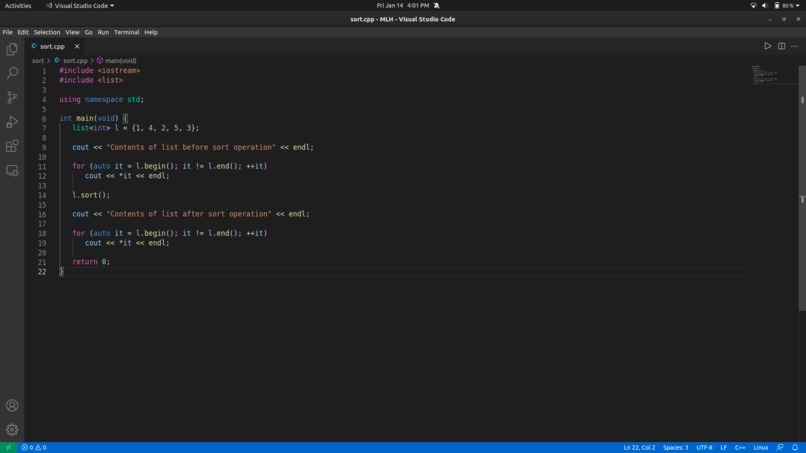Open the Explorer view in activity bar
This screenshot has height=453, width=806.
12,49
